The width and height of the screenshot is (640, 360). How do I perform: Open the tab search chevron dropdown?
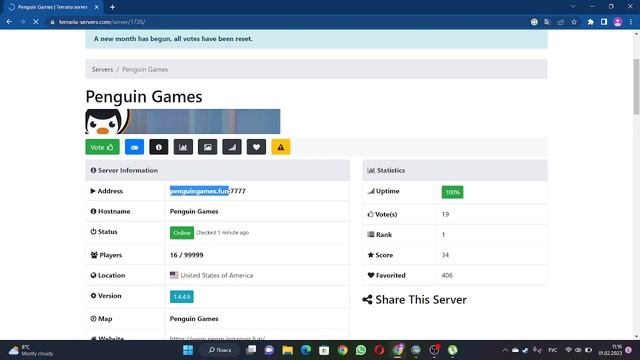click(573, 7)
